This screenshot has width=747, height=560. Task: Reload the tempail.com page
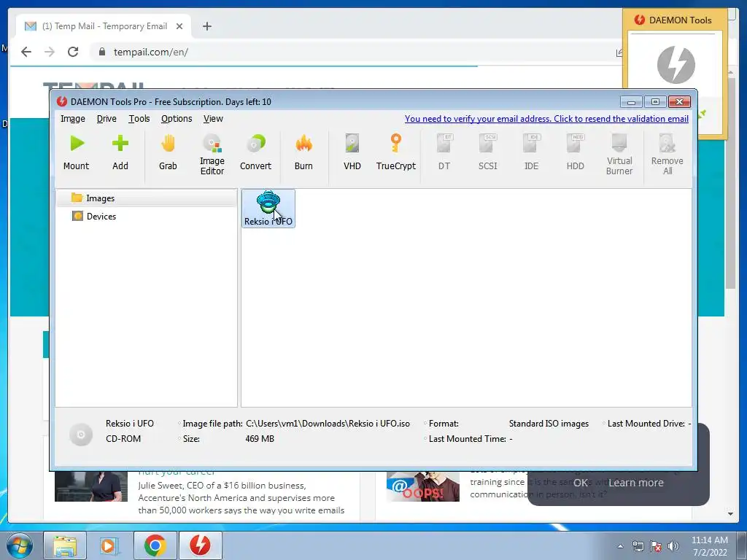73,52
